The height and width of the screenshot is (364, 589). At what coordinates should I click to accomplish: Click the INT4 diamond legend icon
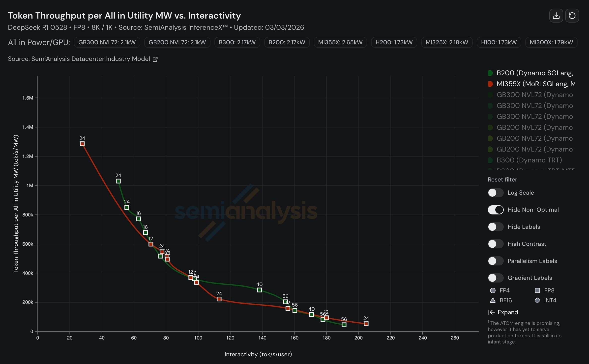click(537, 300)
